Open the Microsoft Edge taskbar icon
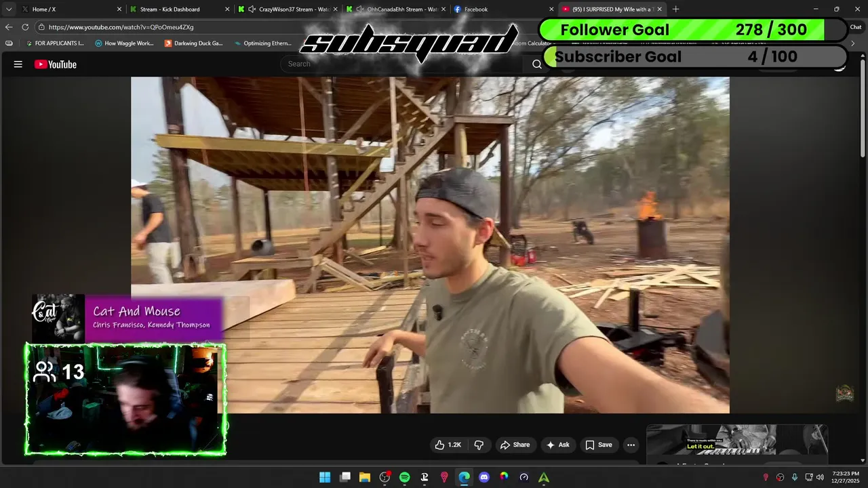This screenshot has height=488, width=868. (465, 477)
